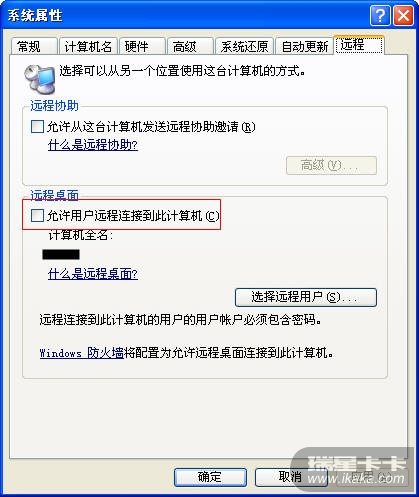The width and height of the screenshot is (419, 497).
Task: Select the 远程 tab
Action: click(359, 45)
